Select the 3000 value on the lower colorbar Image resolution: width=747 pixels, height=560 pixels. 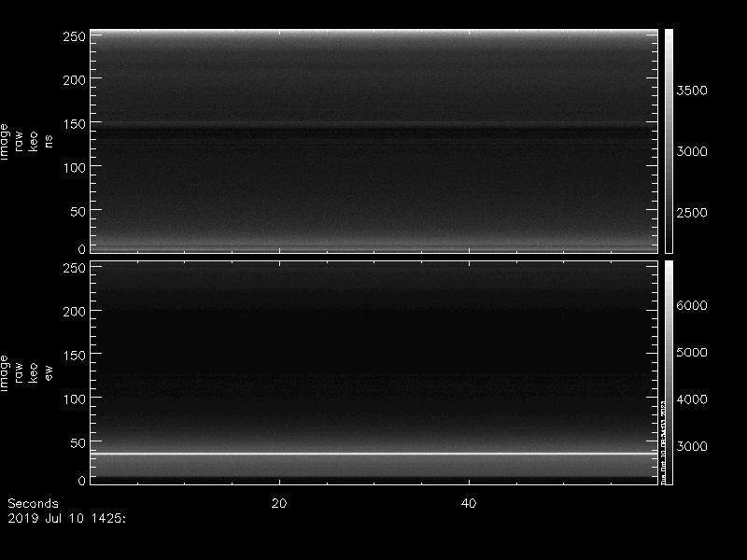pyautogui.click(x=692, y=446)
